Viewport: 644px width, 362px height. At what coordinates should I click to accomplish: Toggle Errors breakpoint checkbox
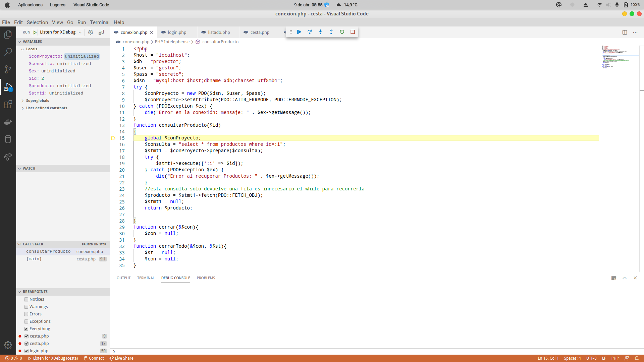pos(26,314)
